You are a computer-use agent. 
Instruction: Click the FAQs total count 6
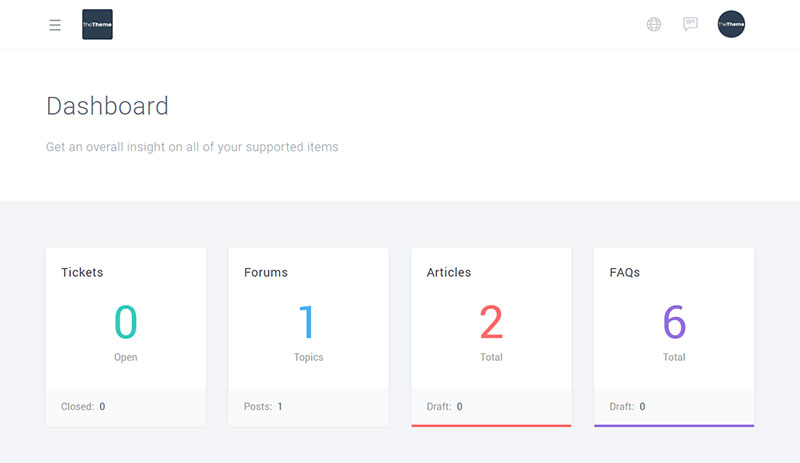pyautogui.click(x=674, y=322)
